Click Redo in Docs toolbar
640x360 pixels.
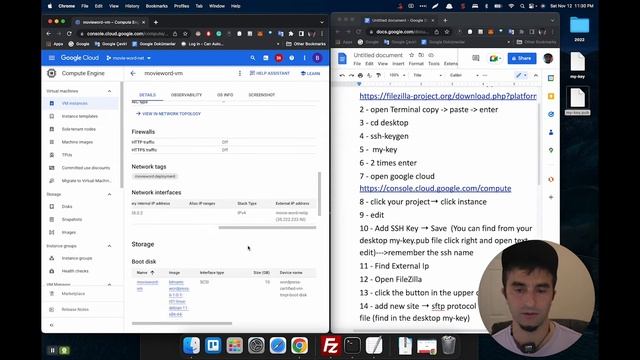click(351, 75)
